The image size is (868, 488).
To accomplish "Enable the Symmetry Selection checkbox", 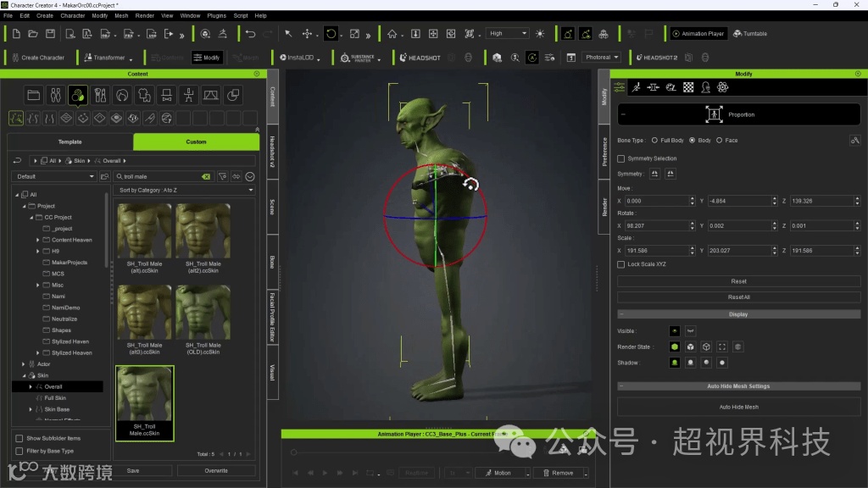I will (x=621, y=158).
